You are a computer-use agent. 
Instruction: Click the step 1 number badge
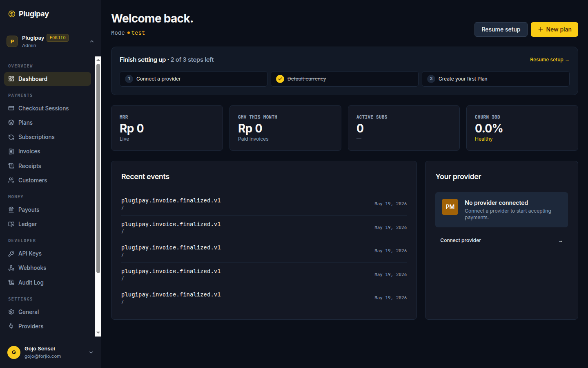(x=129, y=79)
